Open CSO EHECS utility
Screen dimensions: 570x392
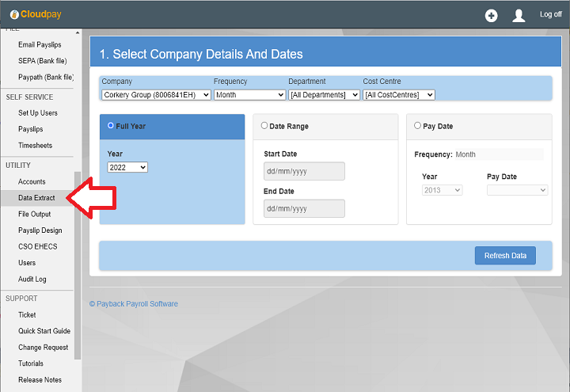38,247
